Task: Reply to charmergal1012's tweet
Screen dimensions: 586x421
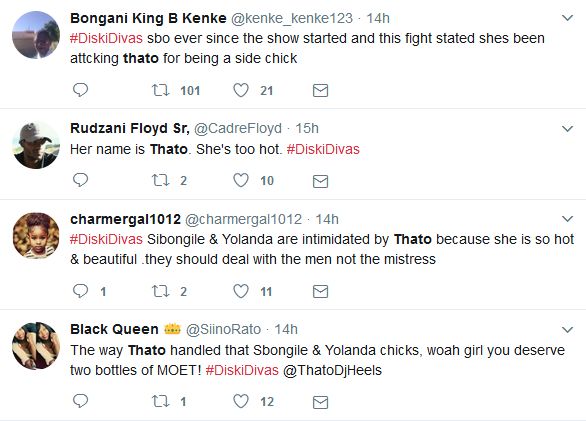Action: pyautogui.click(x=80, y=291)
